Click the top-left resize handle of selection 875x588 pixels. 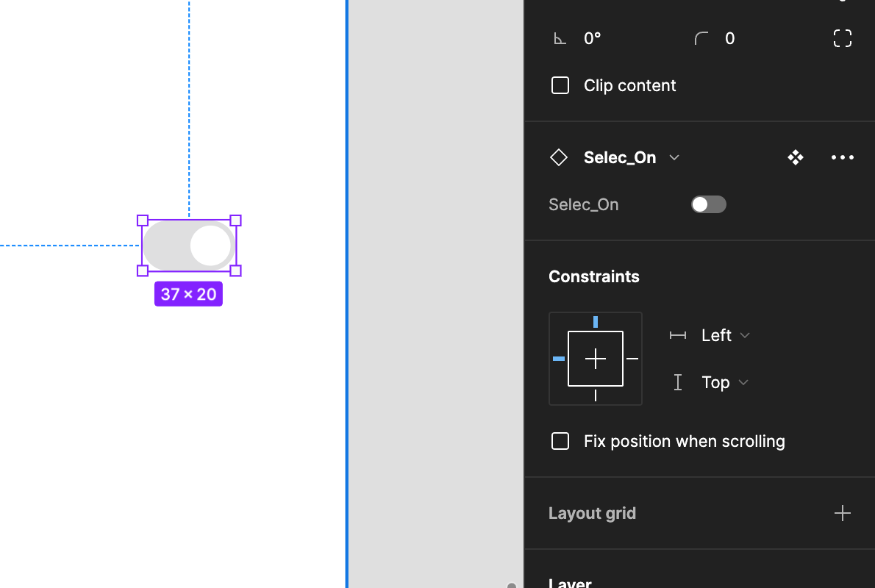pos(143,220)
